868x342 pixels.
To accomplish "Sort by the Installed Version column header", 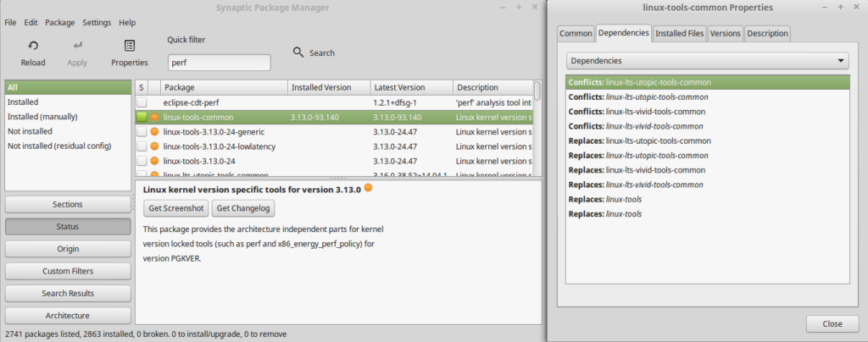I will [328, 87].
